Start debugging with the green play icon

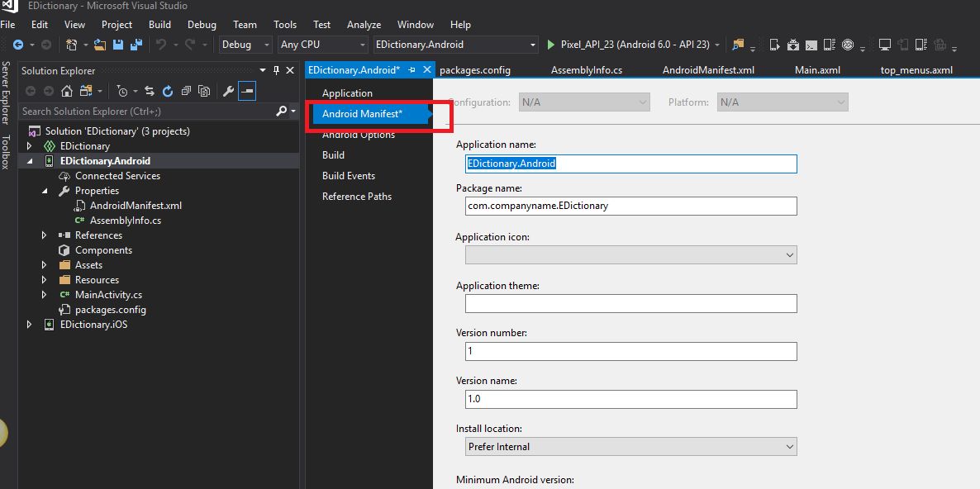pos(550,45)
